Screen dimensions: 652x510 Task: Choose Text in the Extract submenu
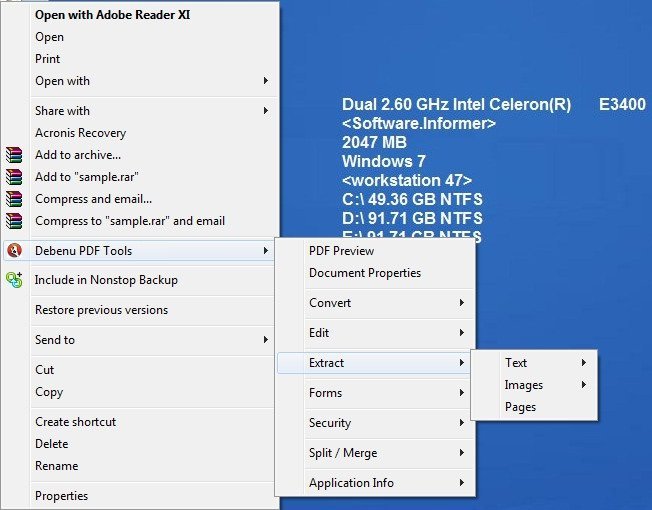pos(534,363)
